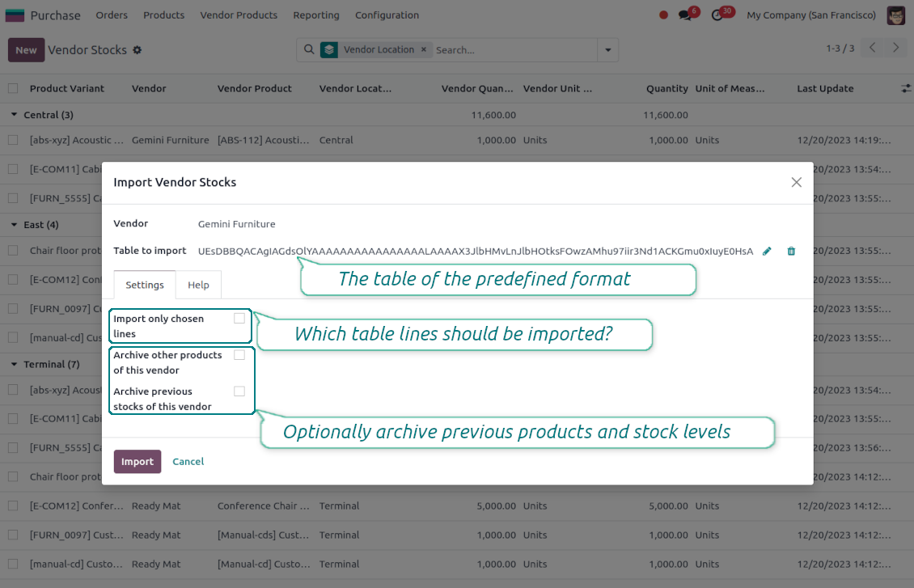Viewport: 914px width, 588px height.
Task: Click the Vendor Stocks settings gear
Action: (138, 50)
